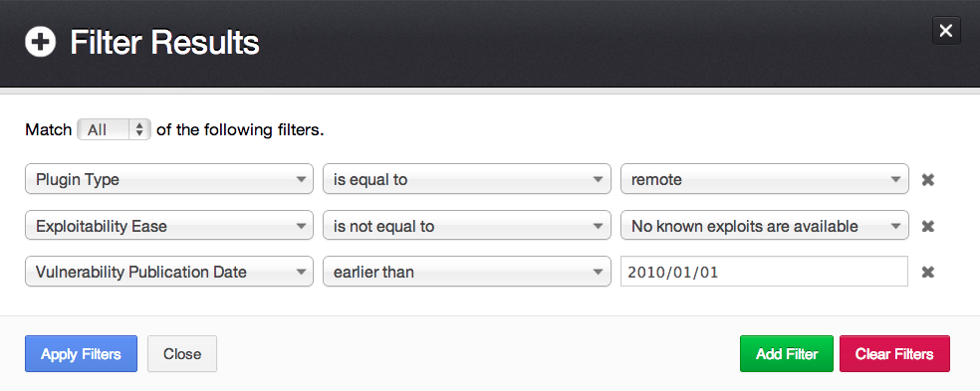The width and height of the screenshot is (980, 391).
Task: Open the 'No known exploits are available' dropdown
Action: coord(764,226)
